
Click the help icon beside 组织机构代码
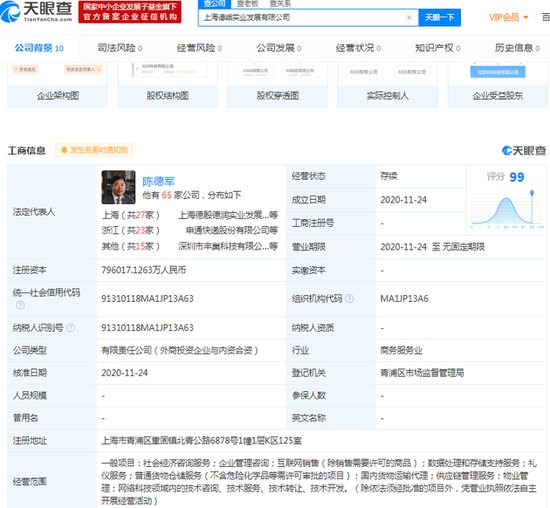350,299
